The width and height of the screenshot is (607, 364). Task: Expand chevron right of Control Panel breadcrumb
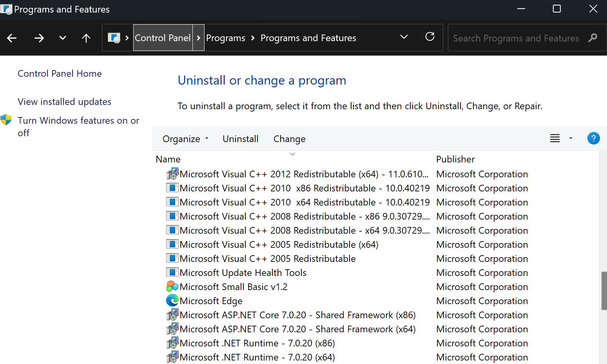(198, 38)
